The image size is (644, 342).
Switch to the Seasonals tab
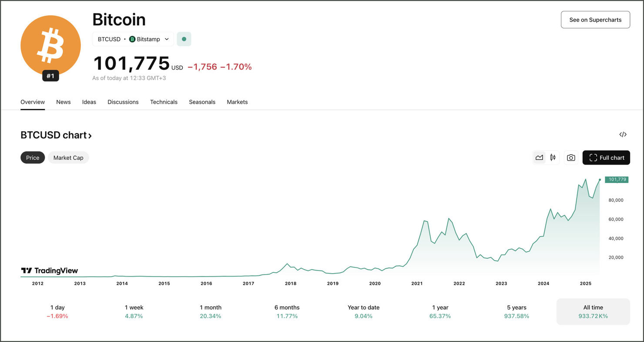tap(202, 102)
